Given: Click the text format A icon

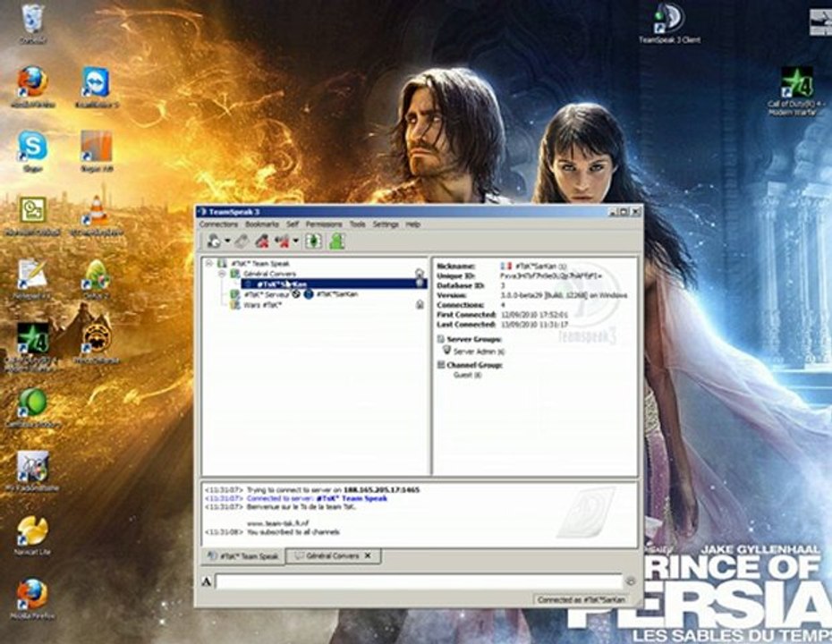Looking at the screenshot, I should (x=207, y=582).
